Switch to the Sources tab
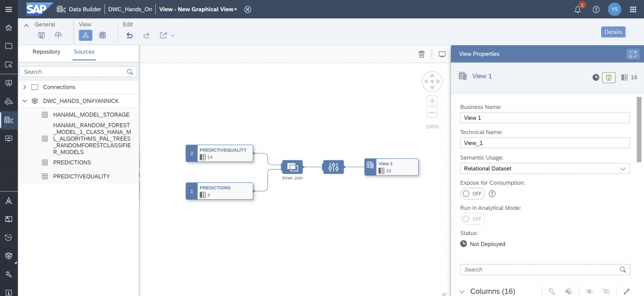Viewport: 644px width, 296px height. coord(84,52)
